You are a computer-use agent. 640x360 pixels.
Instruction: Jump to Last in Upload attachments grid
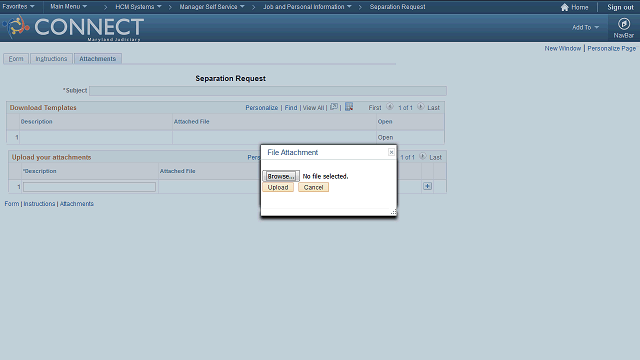coord(436,157)
